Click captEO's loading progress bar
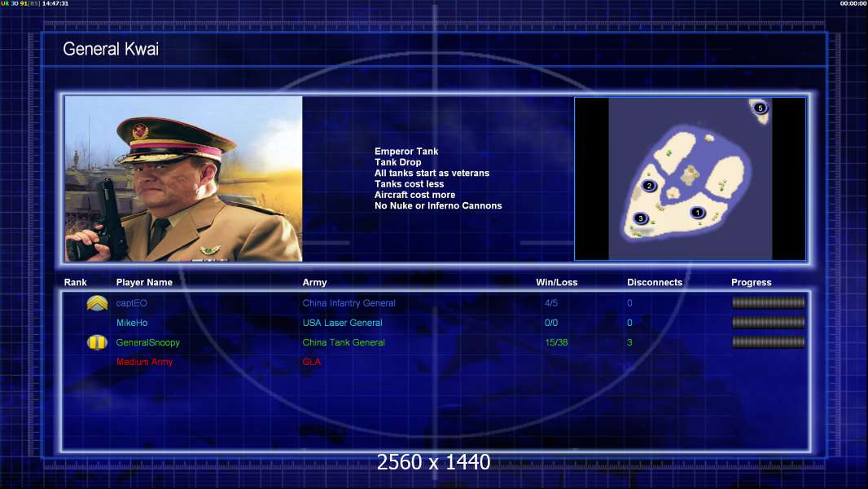This screenshot has width=868, height=489. click(x=769, y=302)
